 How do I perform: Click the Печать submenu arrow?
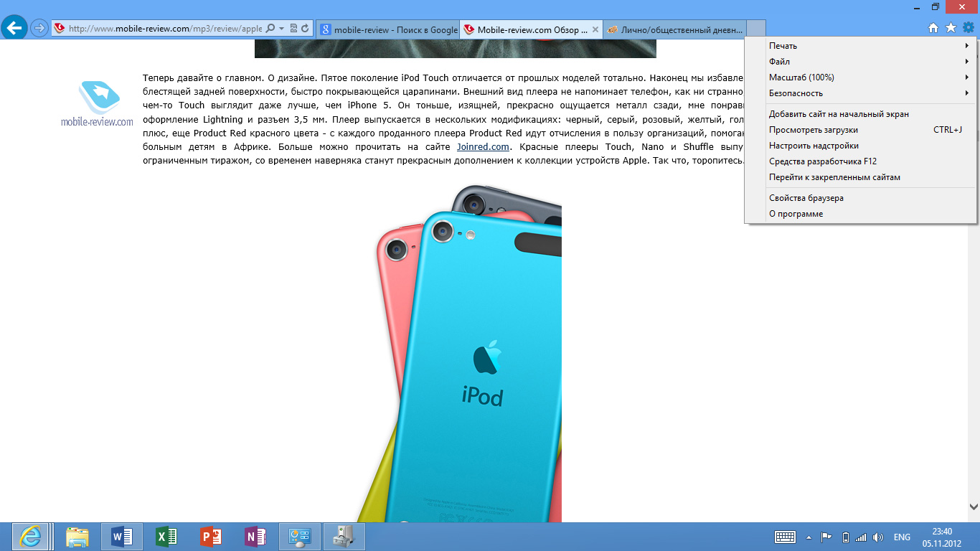(967, 46)
